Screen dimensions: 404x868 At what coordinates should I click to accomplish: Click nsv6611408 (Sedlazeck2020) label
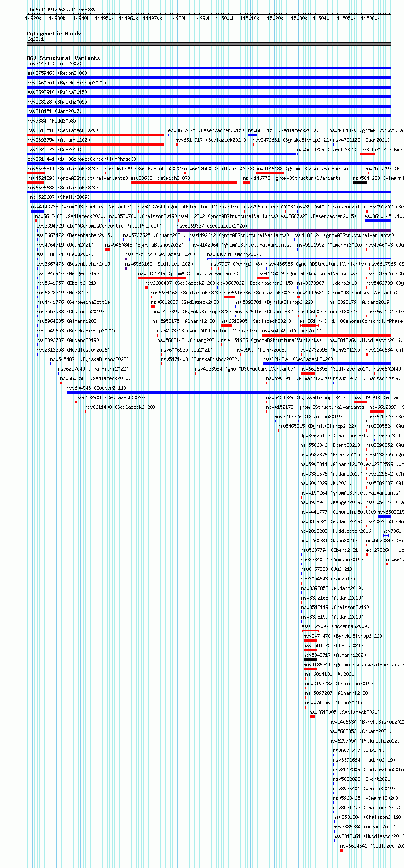coord(120,407)
